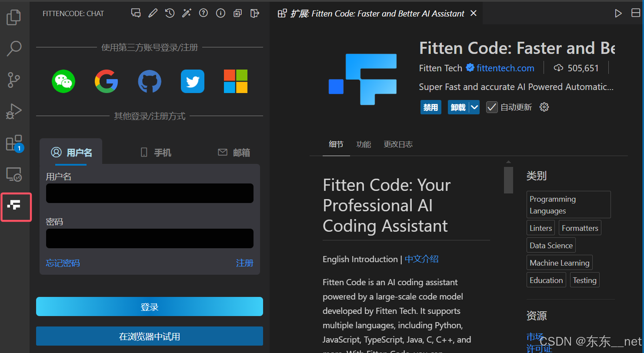The width and height of the screenshot is (644, 353).
Task: Click the 卸载 button
Action: 458,107
